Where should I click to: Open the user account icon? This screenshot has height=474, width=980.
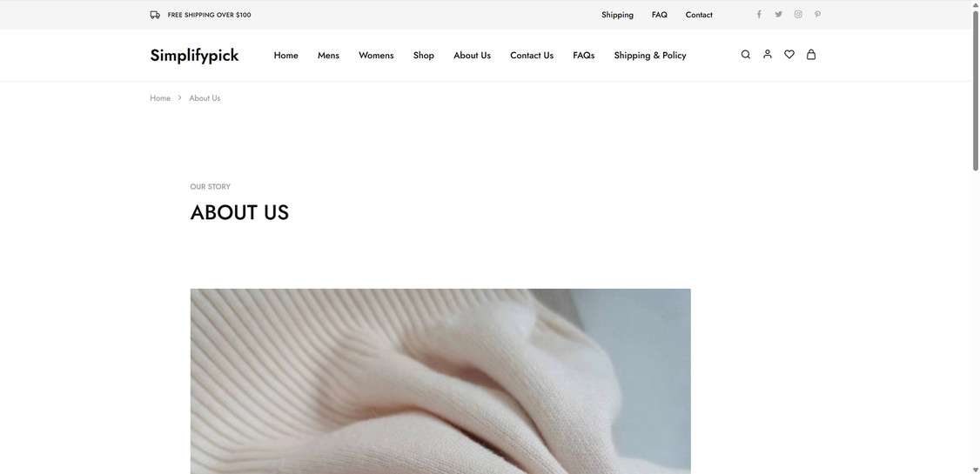pos(768,54)
